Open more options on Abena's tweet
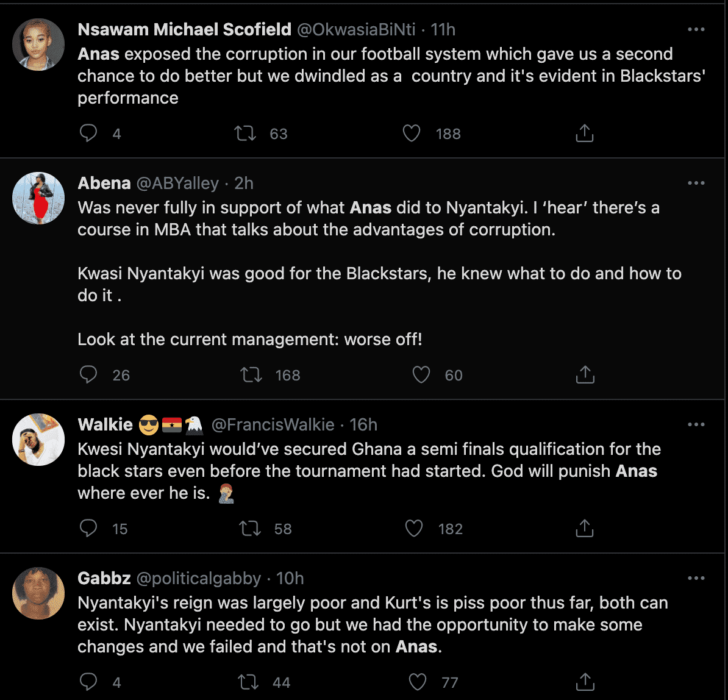 click(x=696, y=183)
